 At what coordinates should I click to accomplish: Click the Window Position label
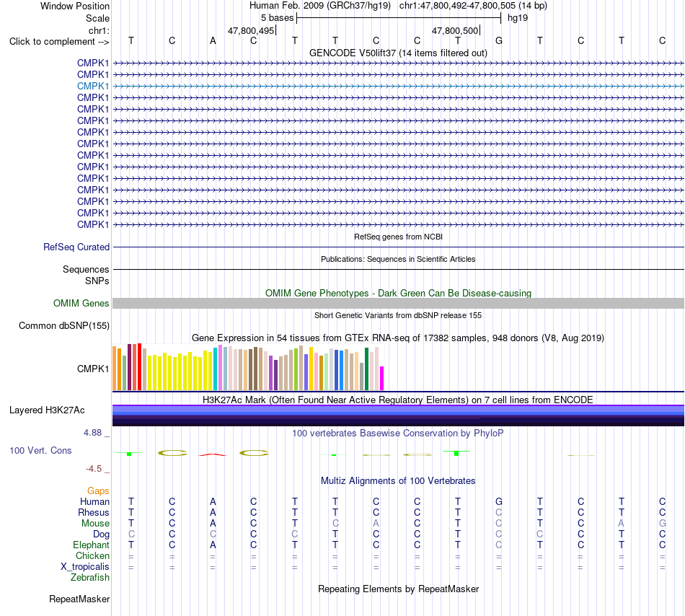[x=75, y=6]
